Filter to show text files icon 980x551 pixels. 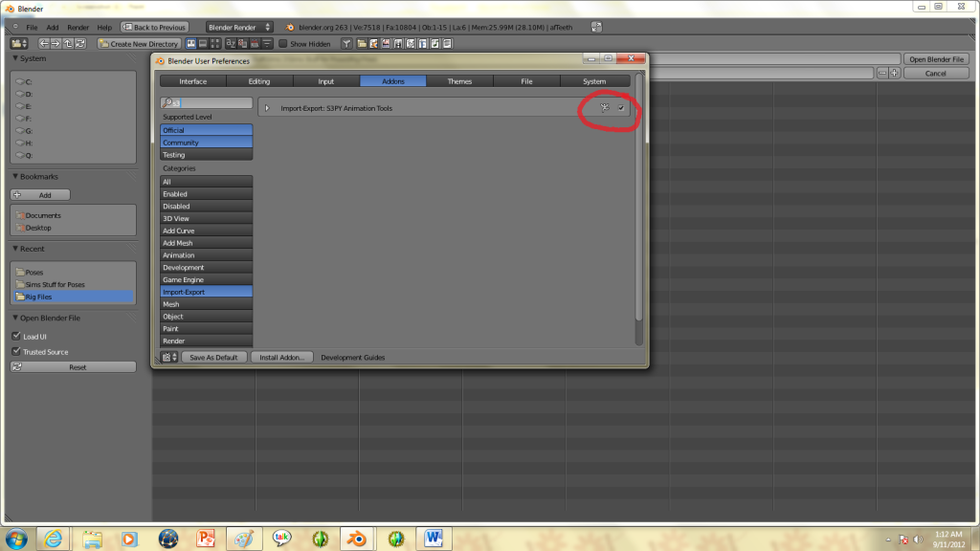click(447, 44)
